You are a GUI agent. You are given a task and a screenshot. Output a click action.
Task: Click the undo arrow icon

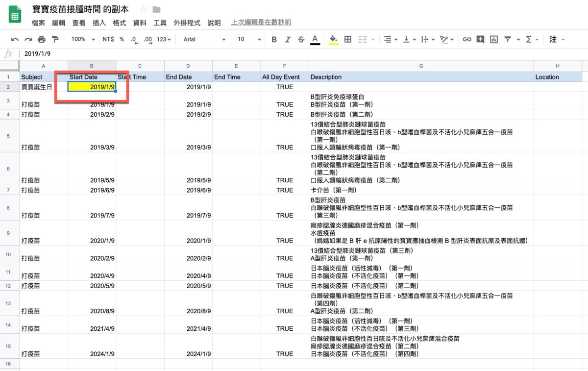click(x=15, y=39)
